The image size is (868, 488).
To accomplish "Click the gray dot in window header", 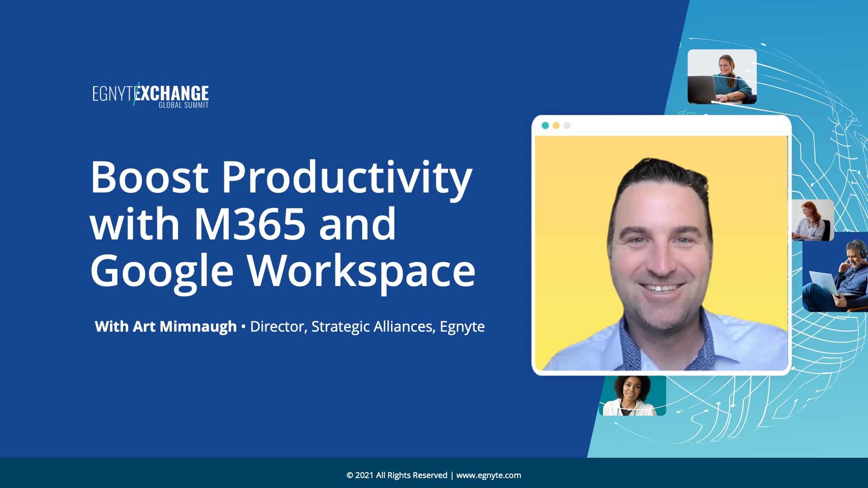I will pyautogui.click(x=567, y=126).
